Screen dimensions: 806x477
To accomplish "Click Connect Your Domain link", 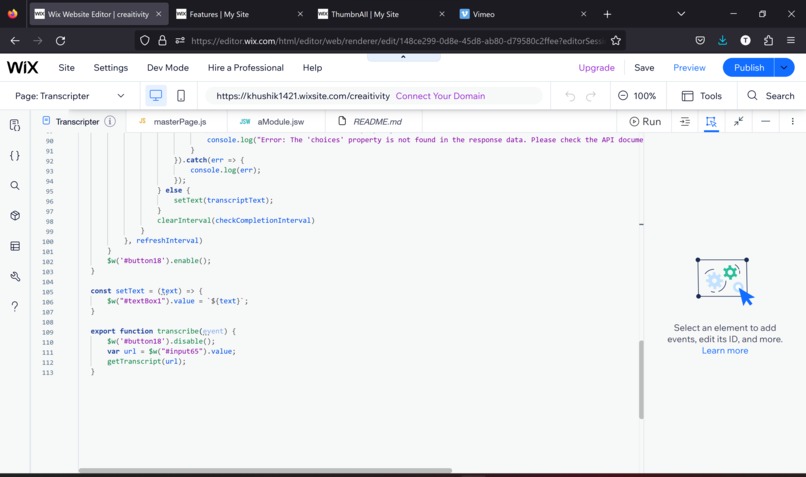I will click(x=441, y=96).
